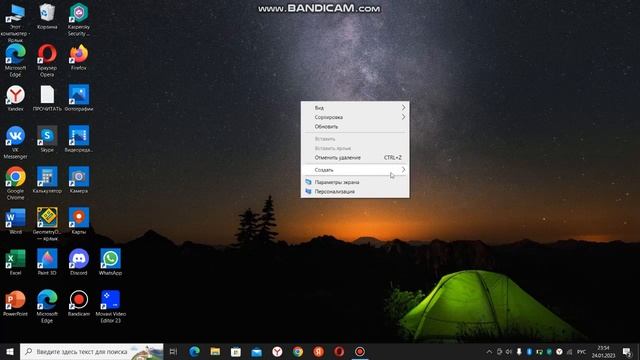Select the Браузер Opera desktop shortcut
This screenshot has width=640, height=360.
pyautogui.click(x=47, y=60)
